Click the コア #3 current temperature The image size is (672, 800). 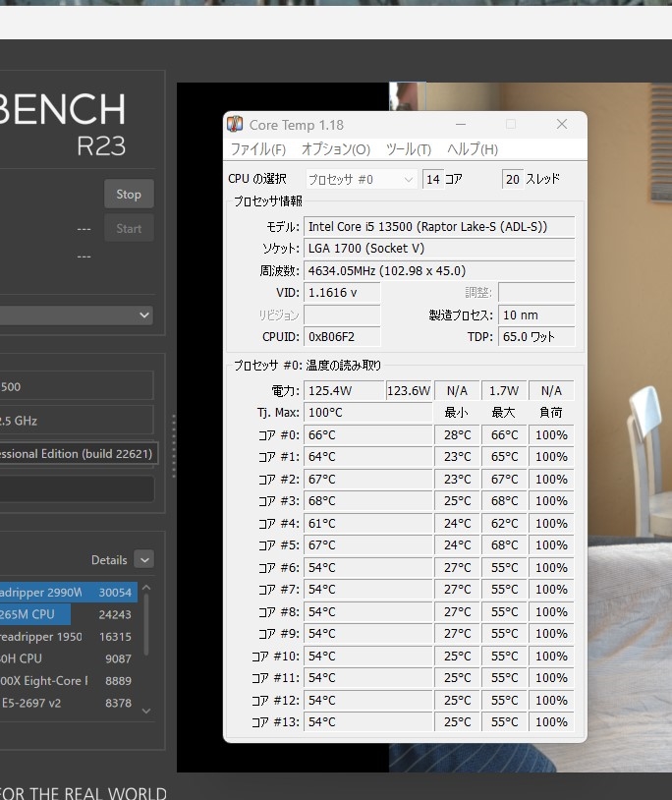[368, 500]
